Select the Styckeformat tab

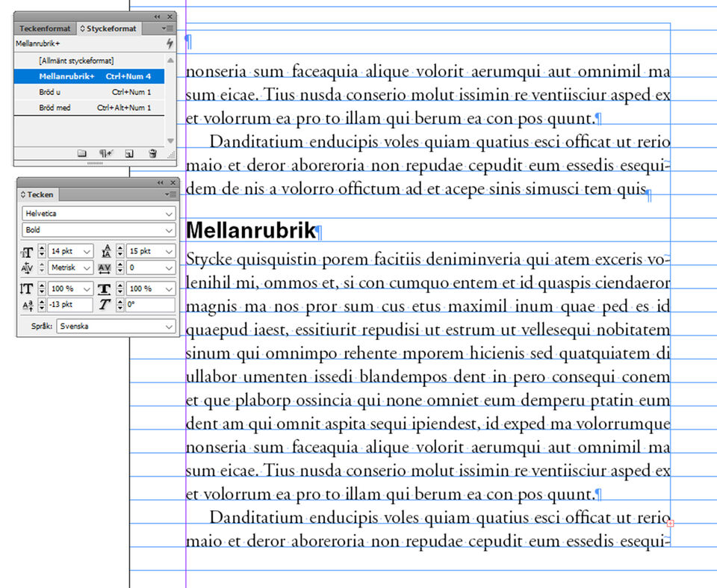point(111,28)
